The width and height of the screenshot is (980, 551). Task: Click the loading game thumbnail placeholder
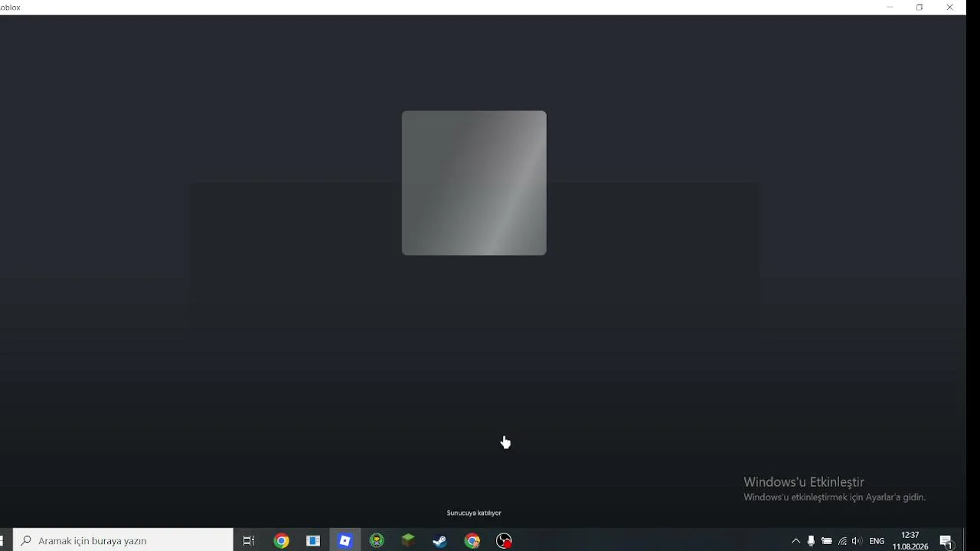point(474,183)
